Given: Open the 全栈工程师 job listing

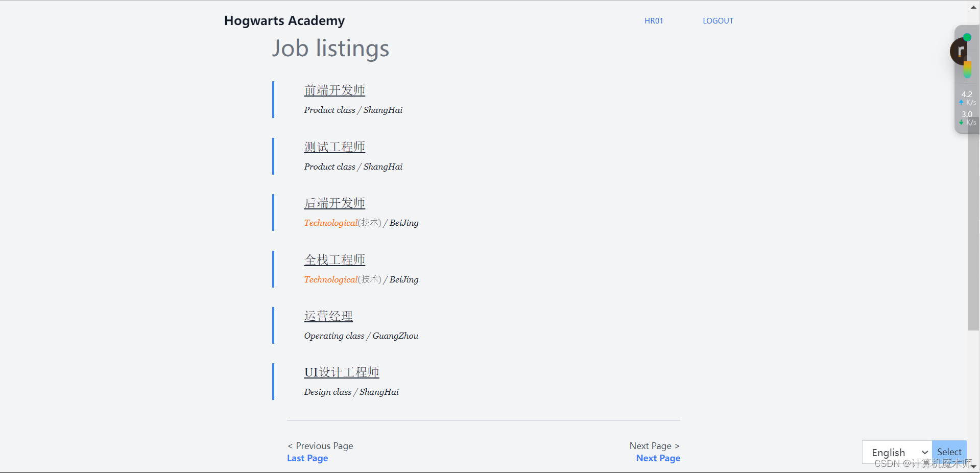Looking at the screenshot, I should [x=334, y=260].
